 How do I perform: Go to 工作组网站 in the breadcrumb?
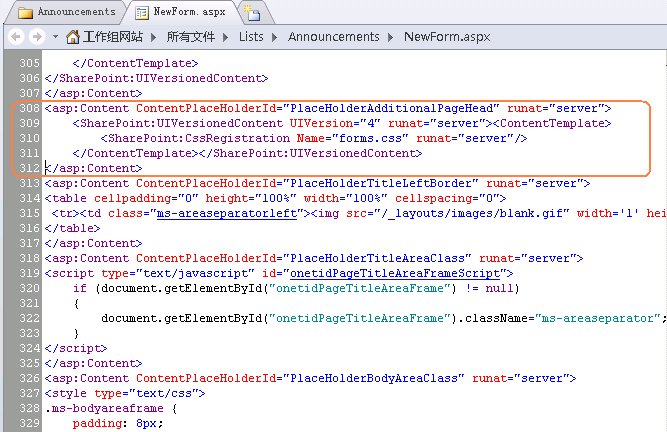pos(113,37)
